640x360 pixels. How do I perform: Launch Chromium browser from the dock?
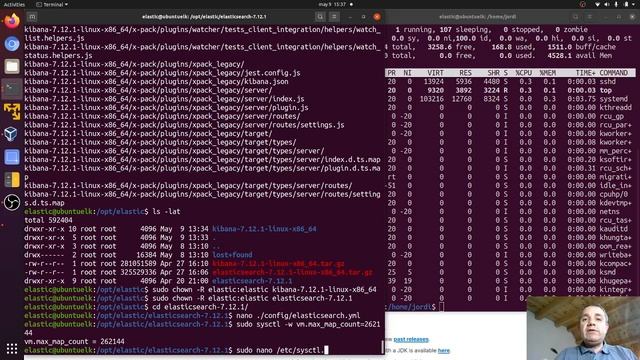(12, 44)
